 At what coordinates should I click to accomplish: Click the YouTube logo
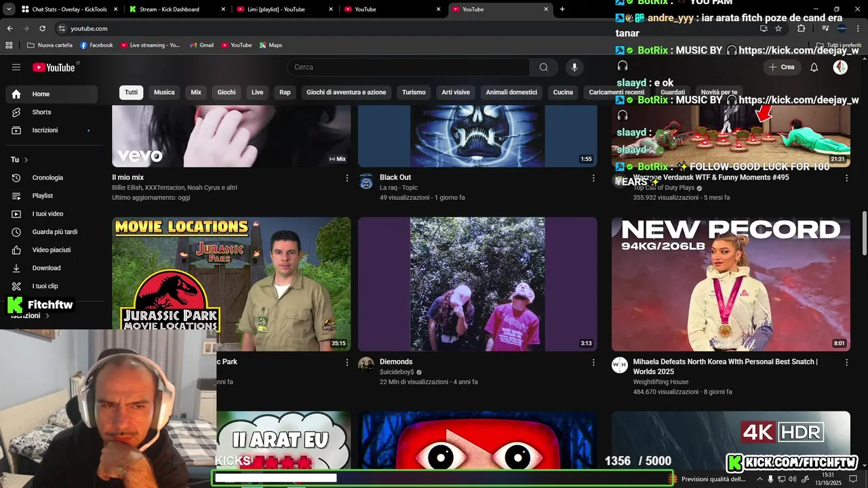click(x=54, y=67)
